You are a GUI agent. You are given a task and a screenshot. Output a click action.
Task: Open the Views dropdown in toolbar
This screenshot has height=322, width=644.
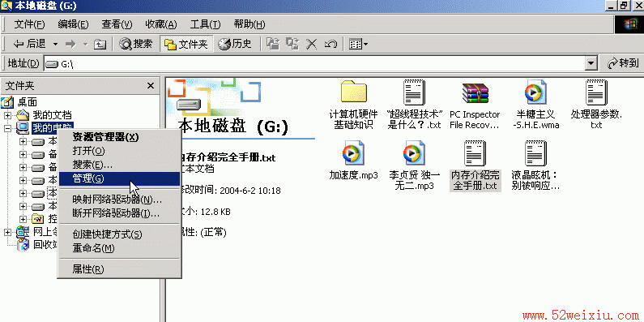pos(358,44)
